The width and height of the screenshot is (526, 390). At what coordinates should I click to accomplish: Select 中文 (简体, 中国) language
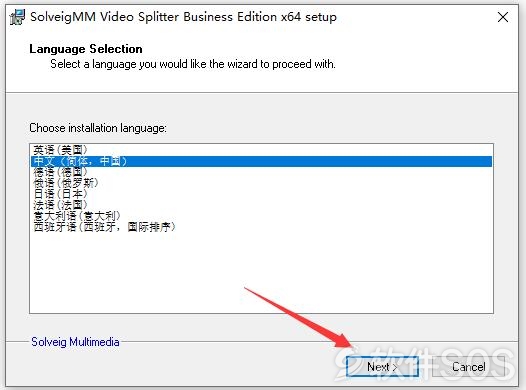pyautogui.click(x=261, y=161)
